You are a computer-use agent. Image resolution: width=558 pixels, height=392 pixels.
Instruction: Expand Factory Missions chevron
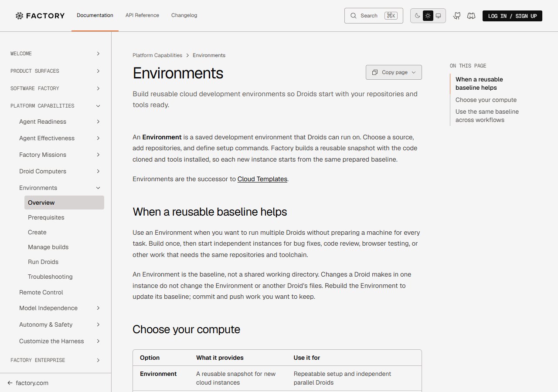click(98, 155)
